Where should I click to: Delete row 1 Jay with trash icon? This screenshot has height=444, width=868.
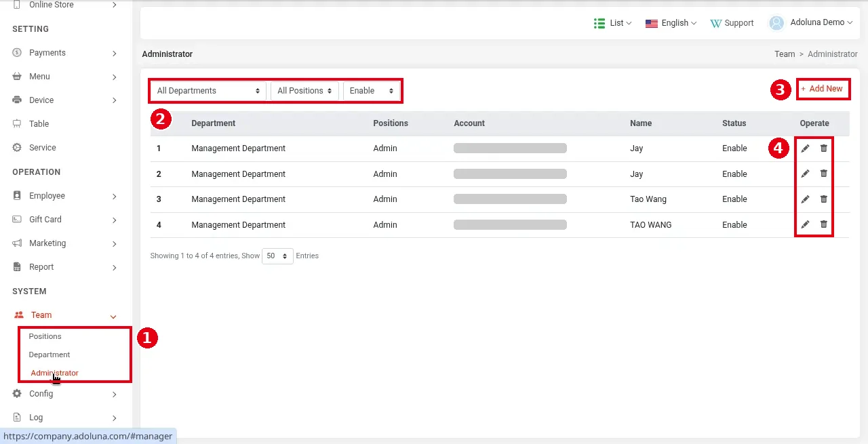[824, 148]
